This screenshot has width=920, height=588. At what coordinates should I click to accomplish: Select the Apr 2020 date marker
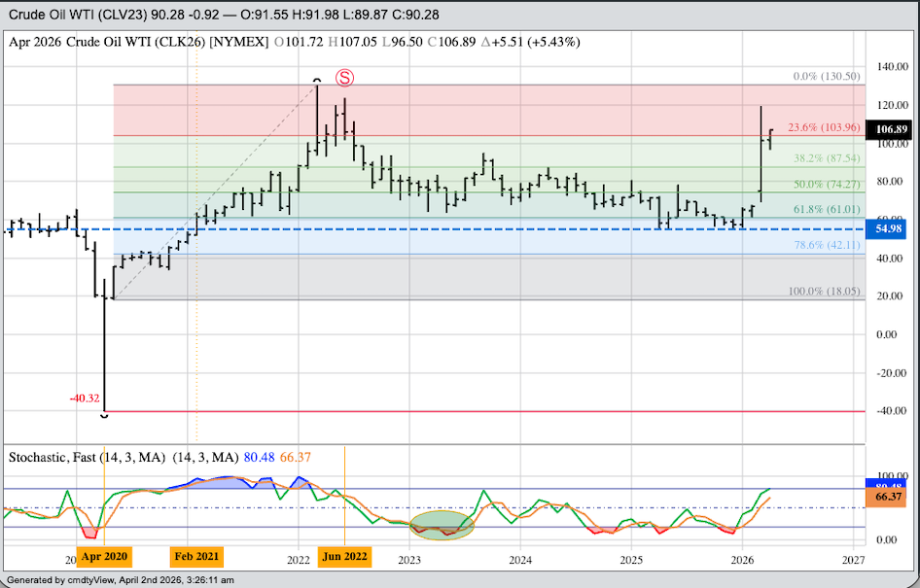104,556
